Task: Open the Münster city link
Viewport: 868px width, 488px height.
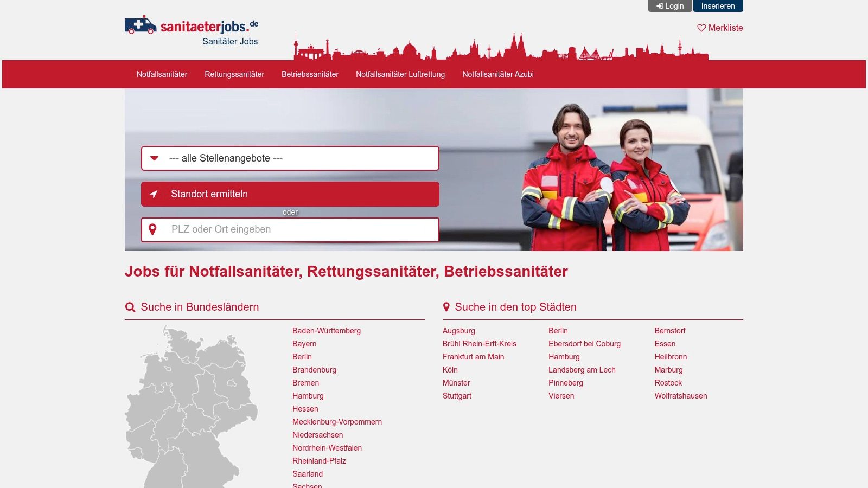Action: point(456,383)
